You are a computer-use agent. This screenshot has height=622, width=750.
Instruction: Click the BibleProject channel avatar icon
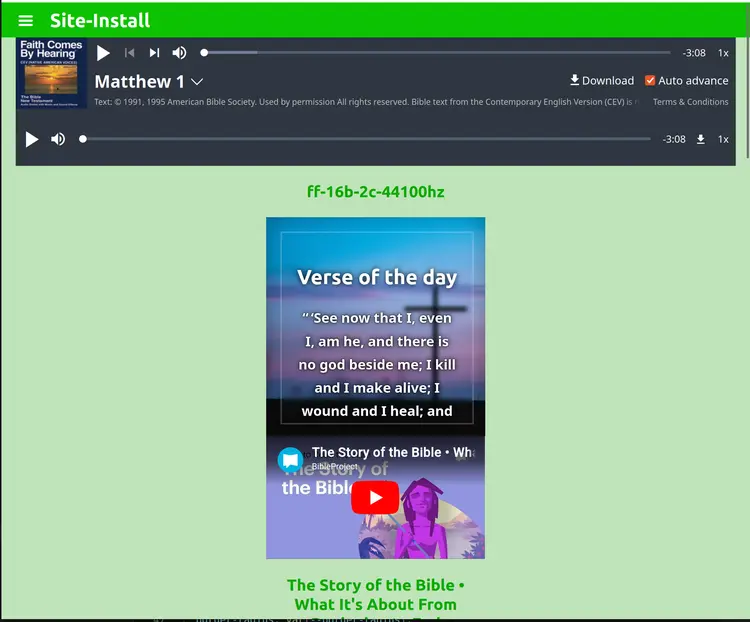click(x=290, y=460)
